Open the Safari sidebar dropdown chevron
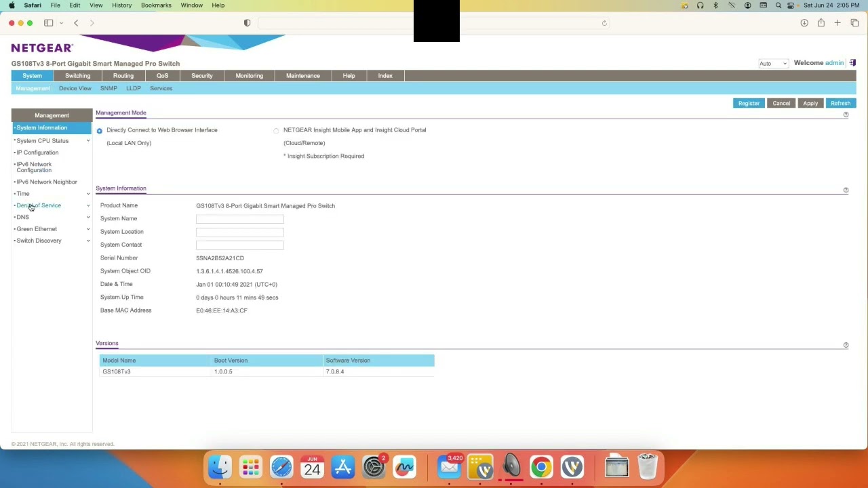 (x=61, y=23)
